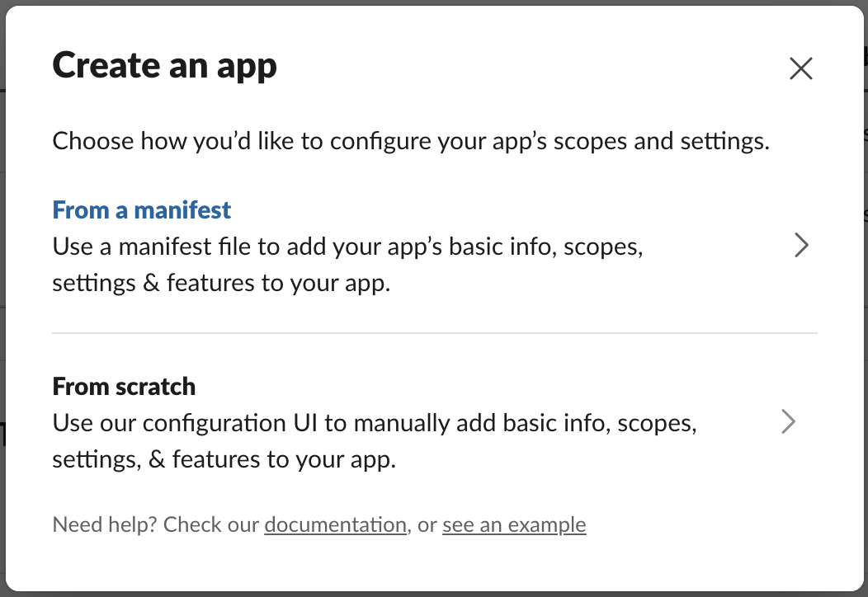The width and height of the screenshot is (868, 597).
Task: Choose the From scratch heading
Action: pos(124,386)
